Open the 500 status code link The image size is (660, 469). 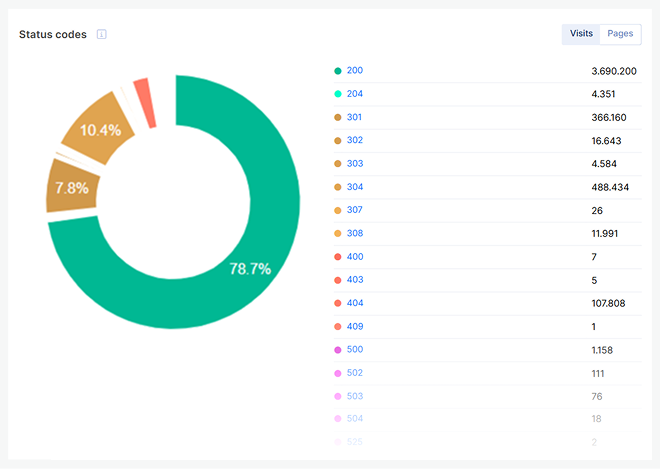[x=355, y=349]
